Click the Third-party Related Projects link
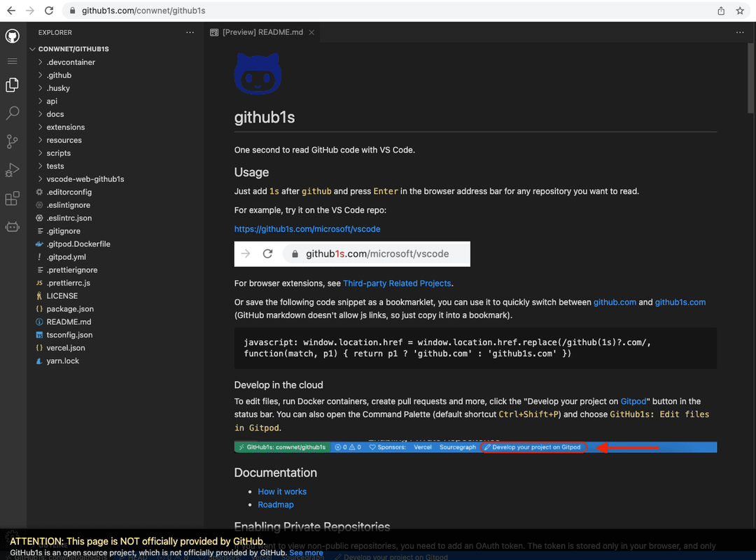756x560 pixels. (397, 283)
